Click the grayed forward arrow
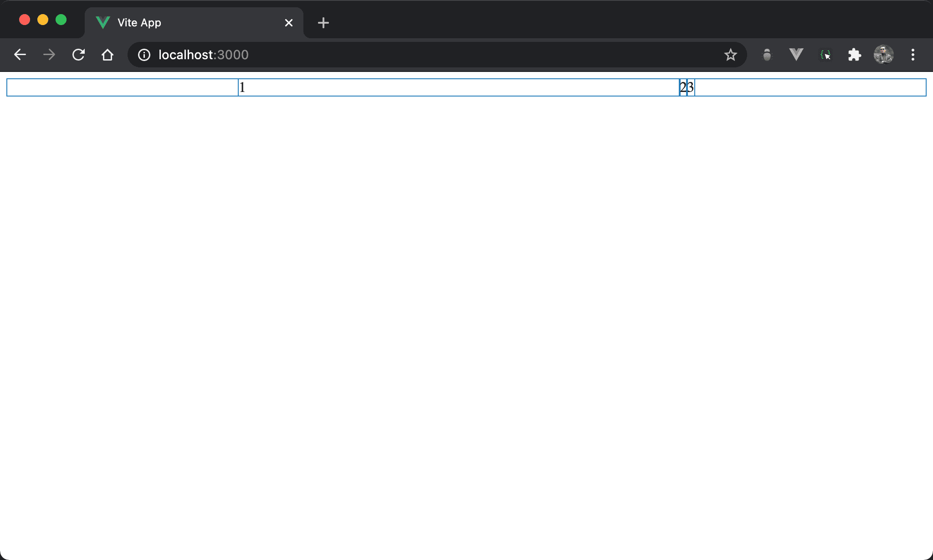 49,55
